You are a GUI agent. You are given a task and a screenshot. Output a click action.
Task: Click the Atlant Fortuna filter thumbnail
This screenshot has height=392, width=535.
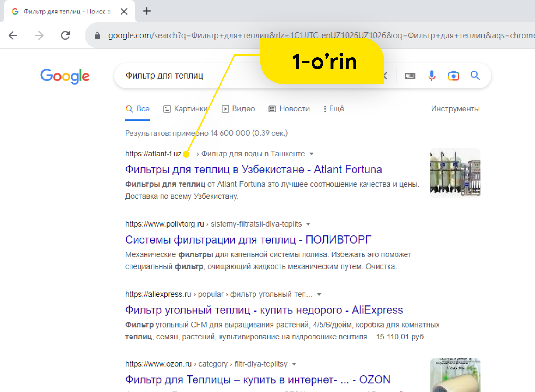455,173
